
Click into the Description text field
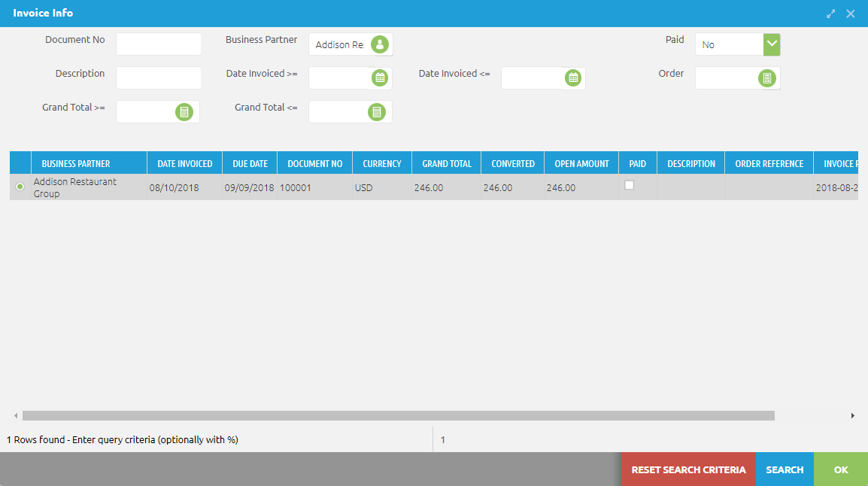158,77
